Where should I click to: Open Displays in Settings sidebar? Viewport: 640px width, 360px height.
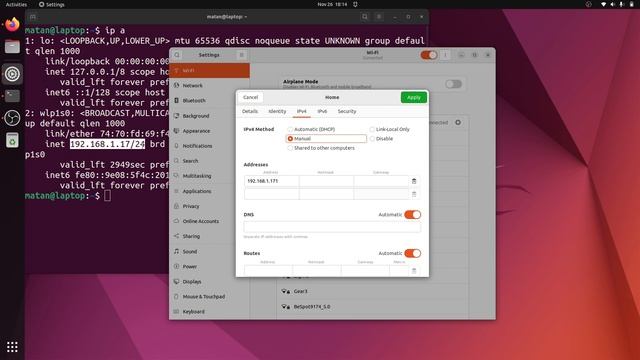tap(209, 282)
